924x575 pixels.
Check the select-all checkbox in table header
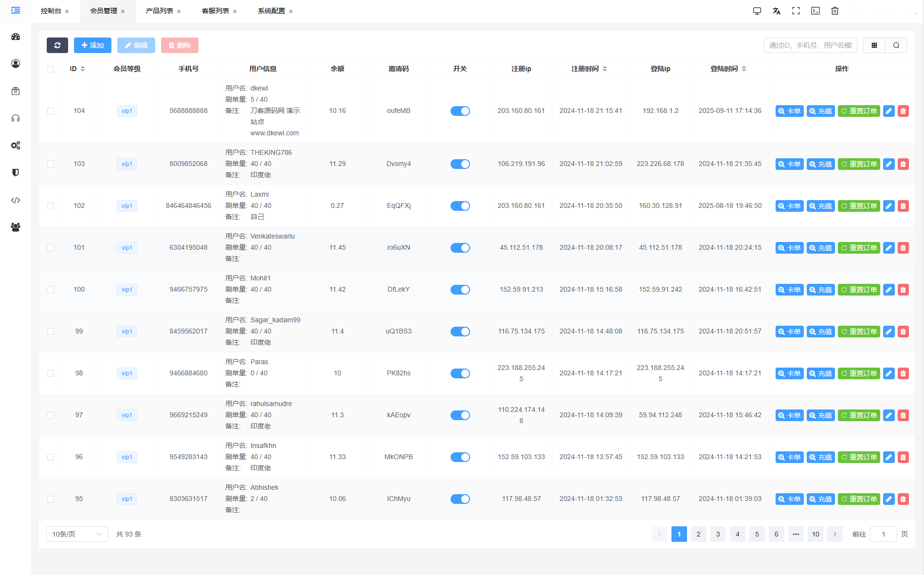pos(51,69)
